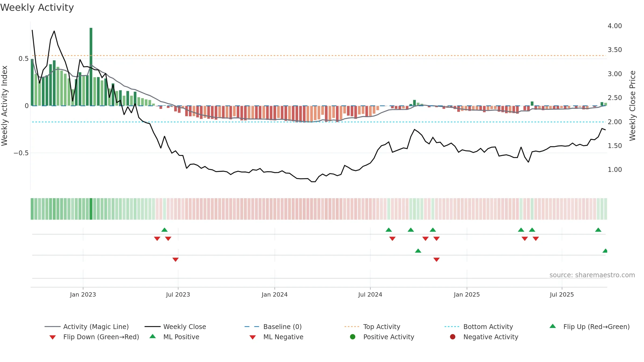Click the tallest green activity bar

[91, 67]
